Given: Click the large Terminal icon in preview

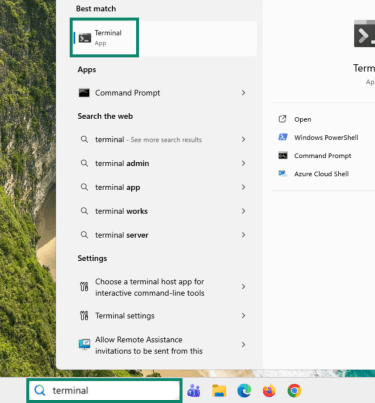Looking at the screenshot, I should (x=364, y=34).
